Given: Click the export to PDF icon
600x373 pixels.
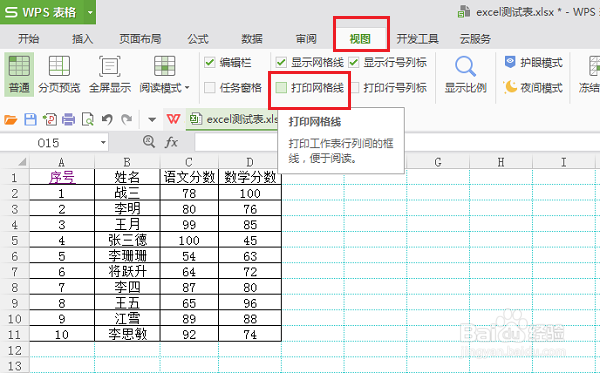Looking at the screenshot, I should [50, 120].
